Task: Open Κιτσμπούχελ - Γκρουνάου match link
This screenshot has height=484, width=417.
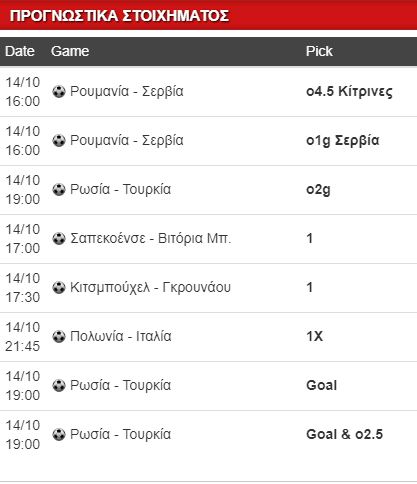Action: pyautogui.click(x=150, y=287)
